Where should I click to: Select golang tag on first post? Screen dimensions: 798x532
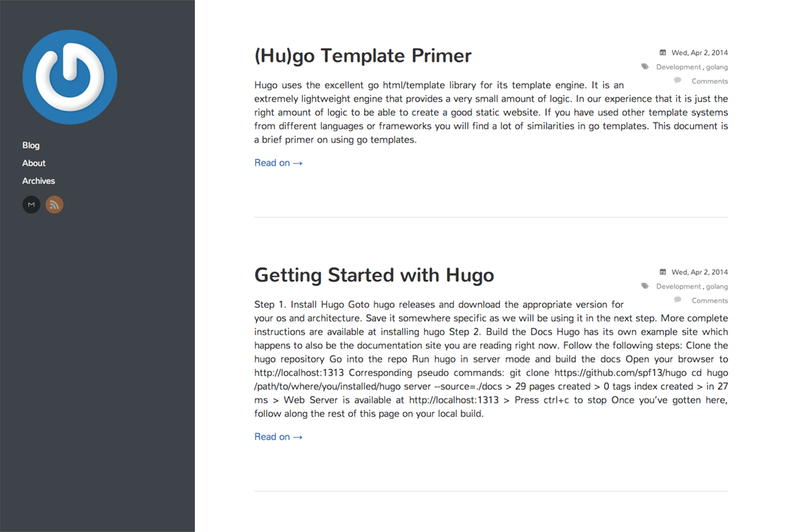(x=717, y=67)
